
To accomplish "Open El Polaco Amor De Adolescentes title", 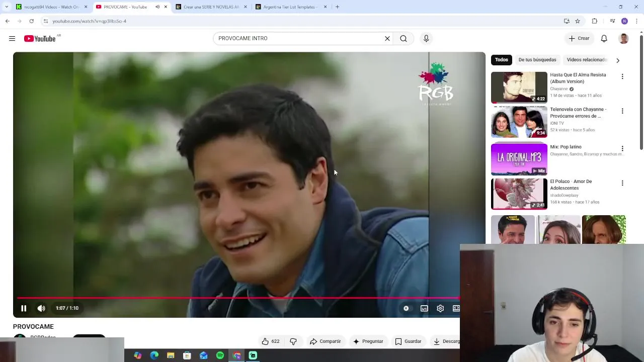I will tap(571, 185).
